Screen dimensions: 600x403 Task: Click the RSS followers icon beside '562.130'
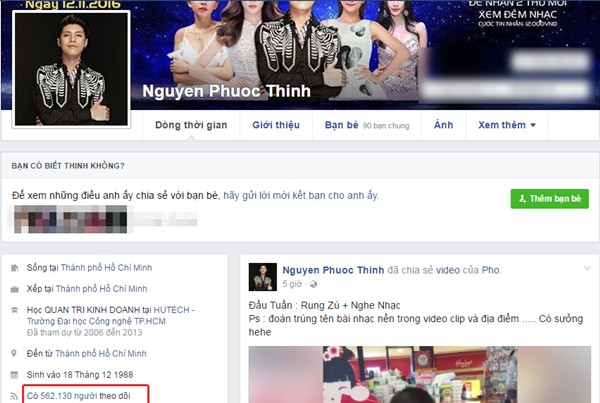point(14,395)
